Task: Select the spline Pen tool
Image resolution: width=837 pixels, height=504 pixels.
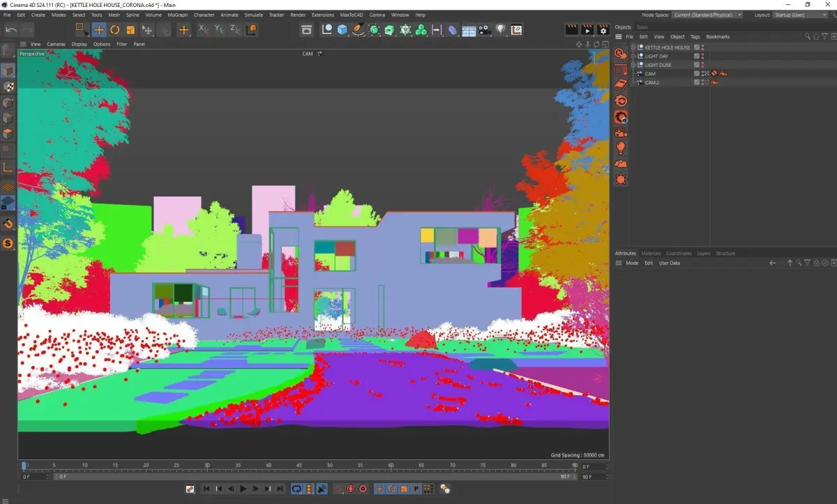Action: pyautogui.click(x=358, y=29)
